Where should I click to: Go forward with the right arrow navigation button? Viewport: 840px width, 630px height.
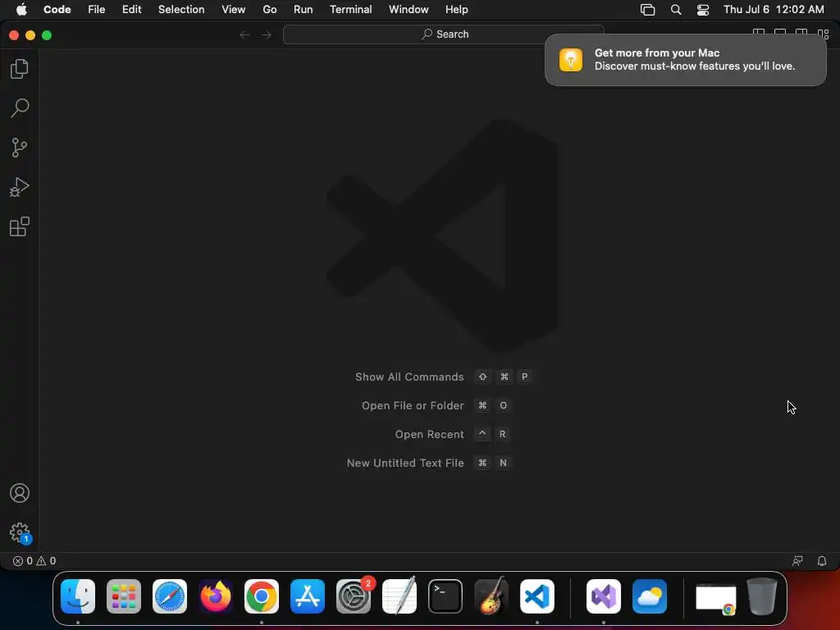point(267,34)
